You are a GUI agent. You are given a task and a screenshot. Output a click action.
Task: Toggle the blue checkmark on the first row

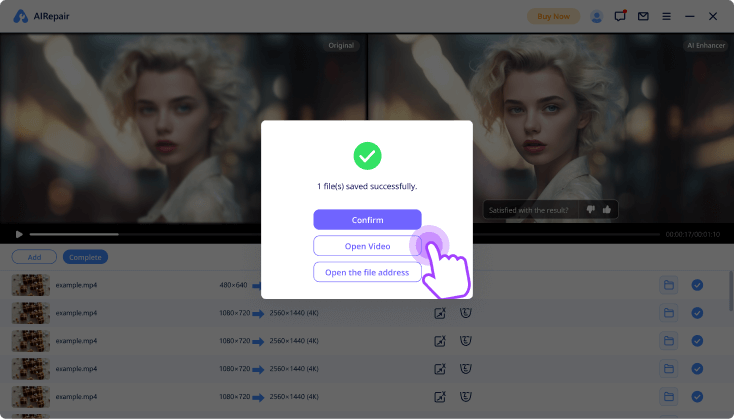pyautogui.click(x=697, y=285)
